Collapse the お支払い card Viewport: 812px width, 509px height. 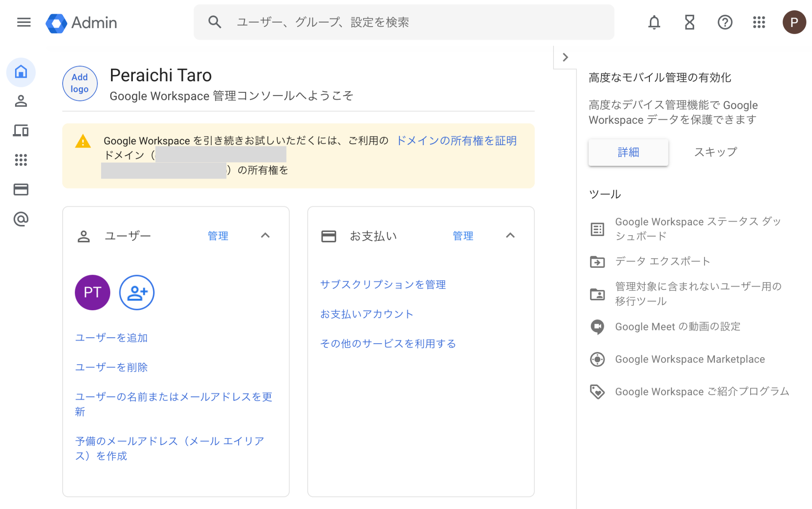[x=510, y=235]
